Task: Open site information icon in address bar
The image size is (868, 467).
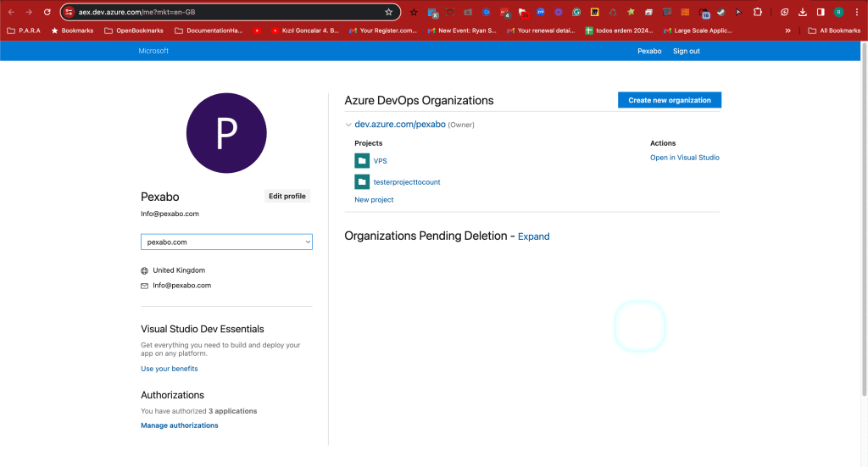Action: tap(69, 12)
